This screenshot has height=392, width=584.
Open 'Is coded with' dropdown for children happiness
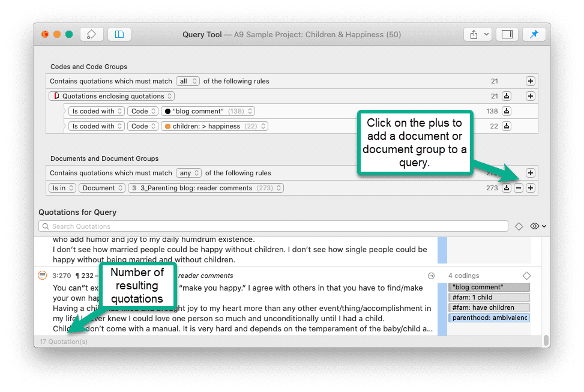(97, 126)
